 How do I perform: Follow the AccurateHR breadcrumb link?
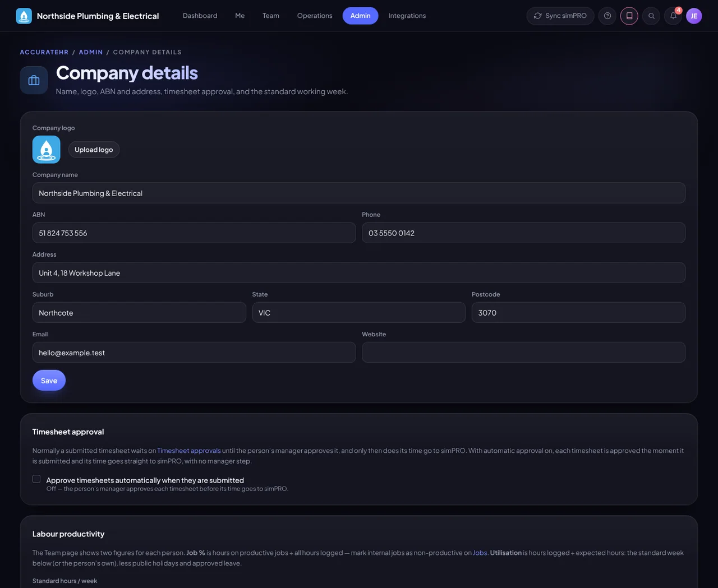point(44,52)
